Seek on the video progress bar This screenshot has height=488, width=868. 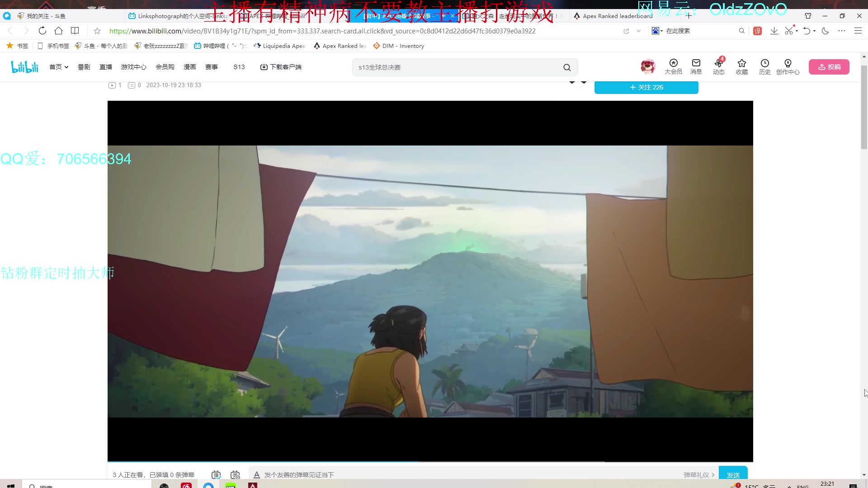point(430,461)
